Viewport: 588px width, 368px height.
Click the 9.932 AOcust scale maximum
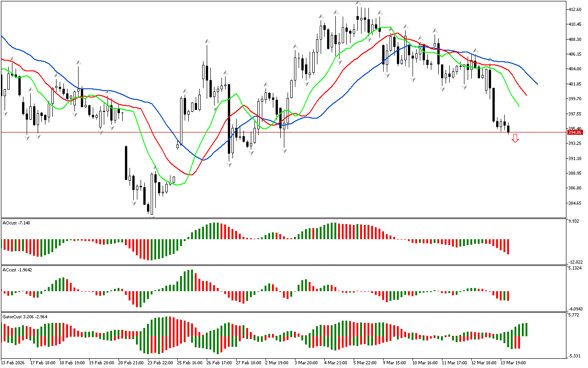tap(574, 222)
